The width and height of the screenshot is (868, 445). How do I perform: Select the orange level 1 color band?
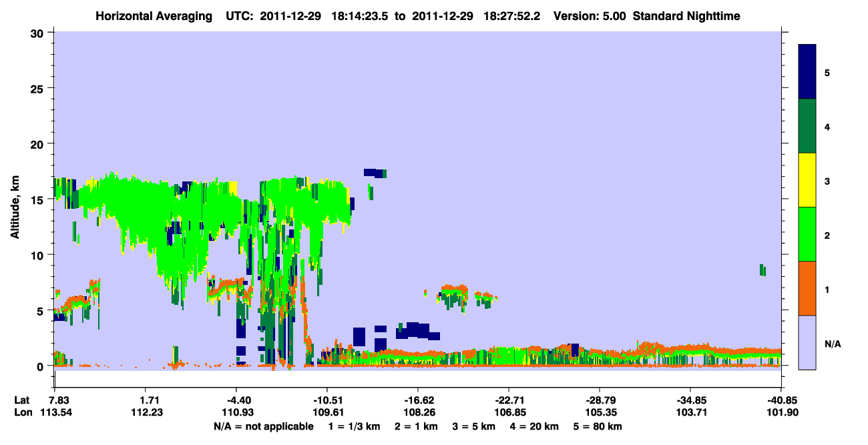pyautogui.click(x=807, y=288)
